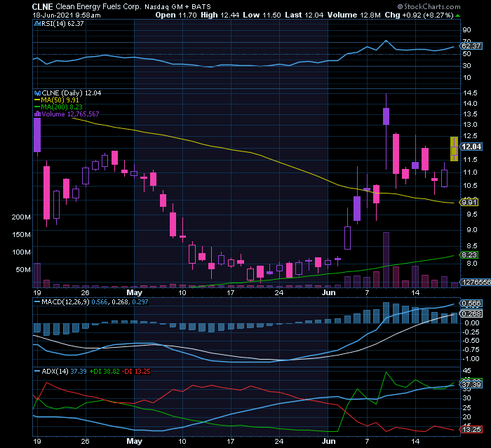The height and width of the screenshot is (448, 491).
Task: Click the MACD(12,26,9) legend label
Action: pyautogui.click(x=65, y=301)
